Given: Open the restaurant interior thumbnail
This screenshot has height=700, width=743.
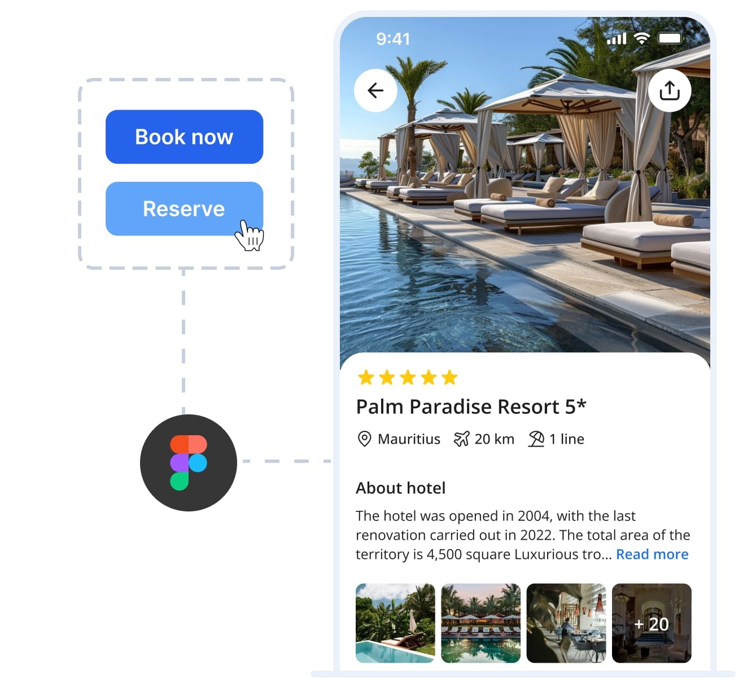Looking at the screenshot, I should click(x=566, y=623).
